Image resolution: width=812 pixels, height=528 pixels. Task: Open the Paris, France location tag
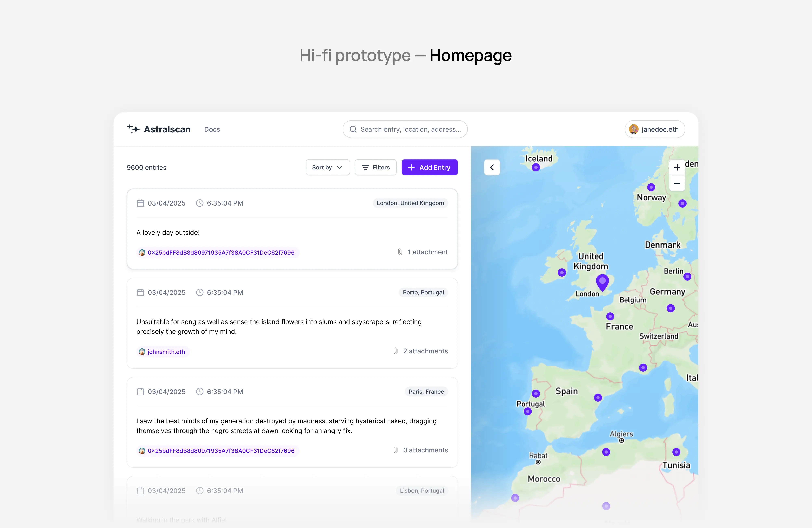point(427,392)
